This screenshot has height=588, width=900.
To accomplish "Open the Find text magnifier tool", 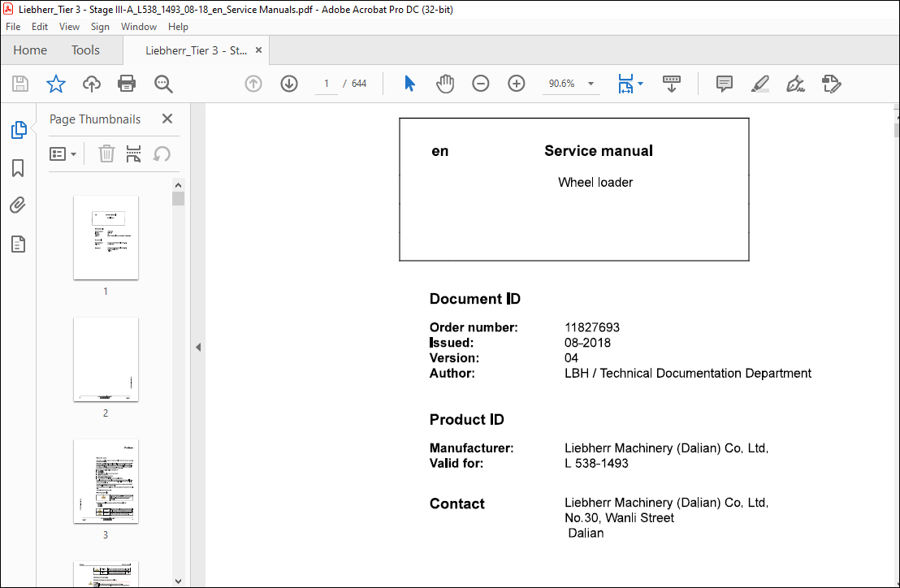I will click(163, 84).
